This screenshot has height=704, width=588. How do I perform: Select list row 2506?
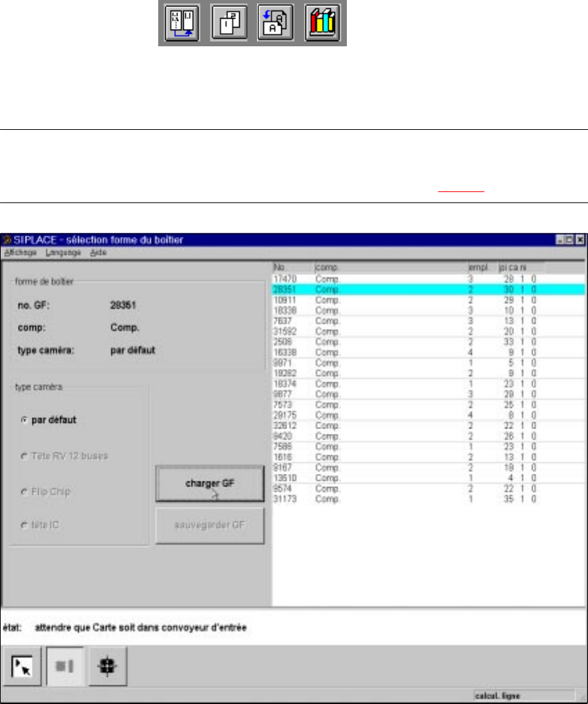428,342
